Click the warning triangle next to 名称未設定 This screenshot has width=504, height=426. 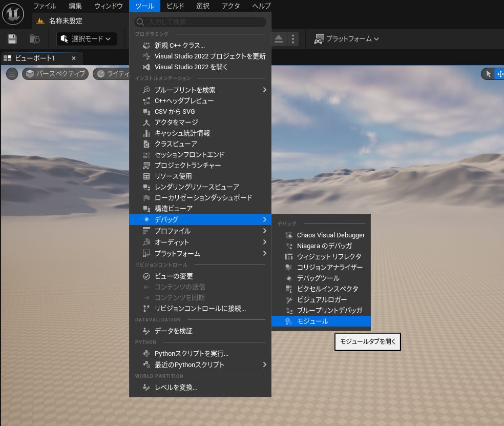(x=39, y=21)
